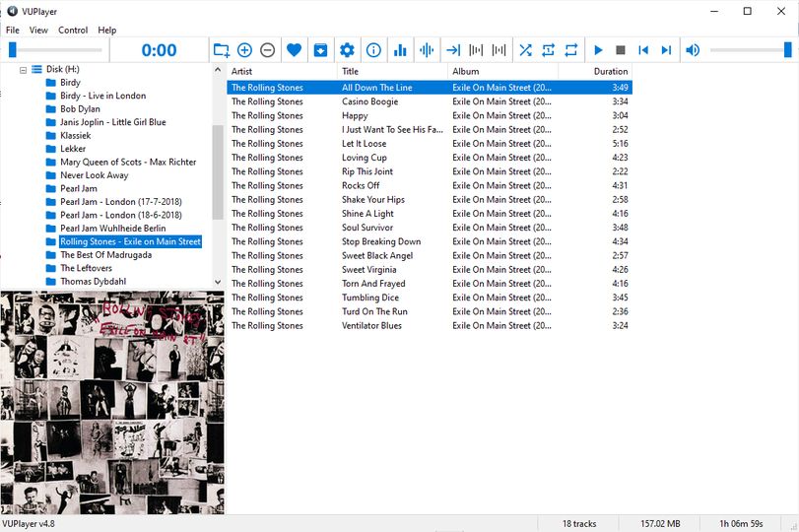This screenshot has width=799, height=532.
Task: Select the Loving Cup track
Action: click(430, 158)
